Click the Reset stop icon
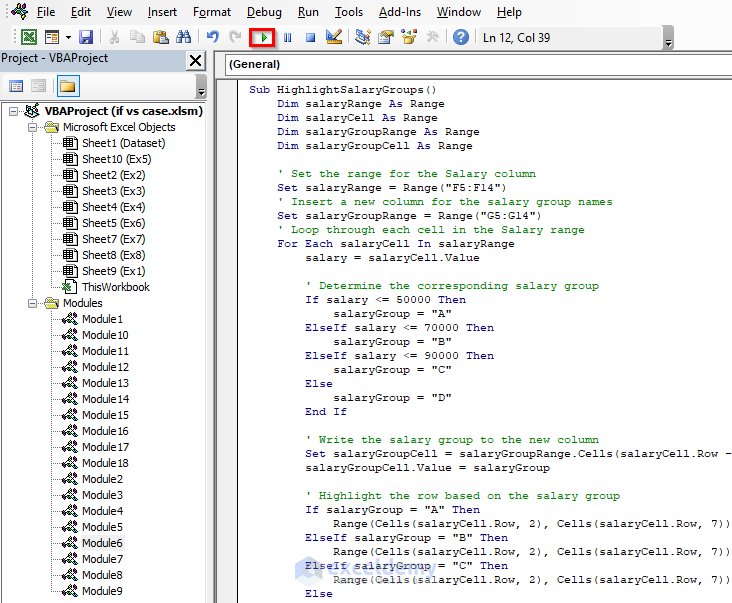This screenshot has width=732, height=603. (310, 37)
